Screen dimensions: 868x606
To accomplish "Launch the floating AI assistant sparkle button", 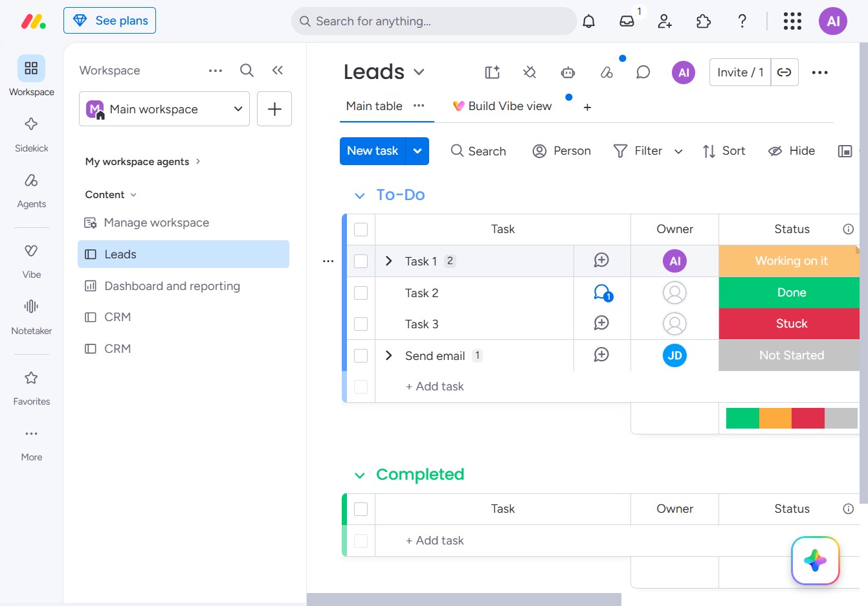I will 815,561.
